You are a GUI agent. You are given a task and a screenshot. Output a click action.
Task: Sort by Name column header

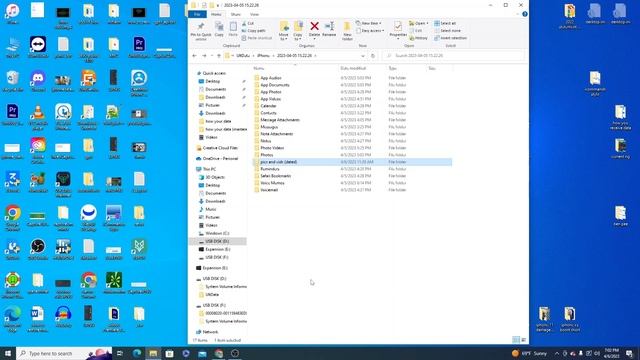pos(259,68)
